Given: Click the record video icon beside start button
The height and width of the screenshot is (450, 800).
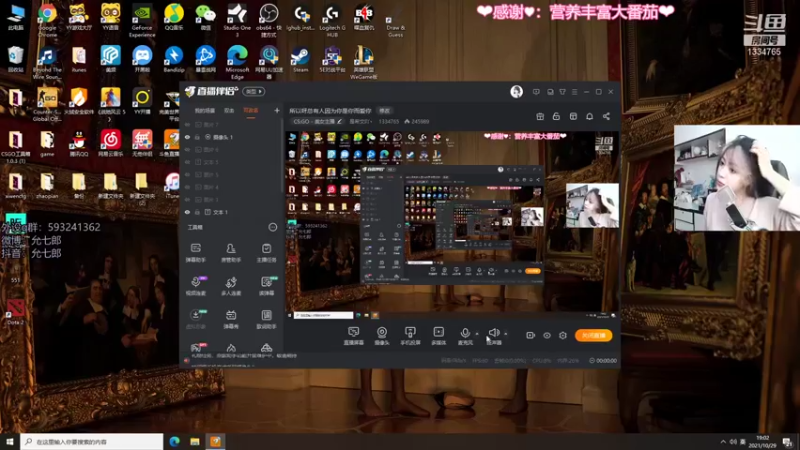Looking at the screenshot, I should point(530,335).
